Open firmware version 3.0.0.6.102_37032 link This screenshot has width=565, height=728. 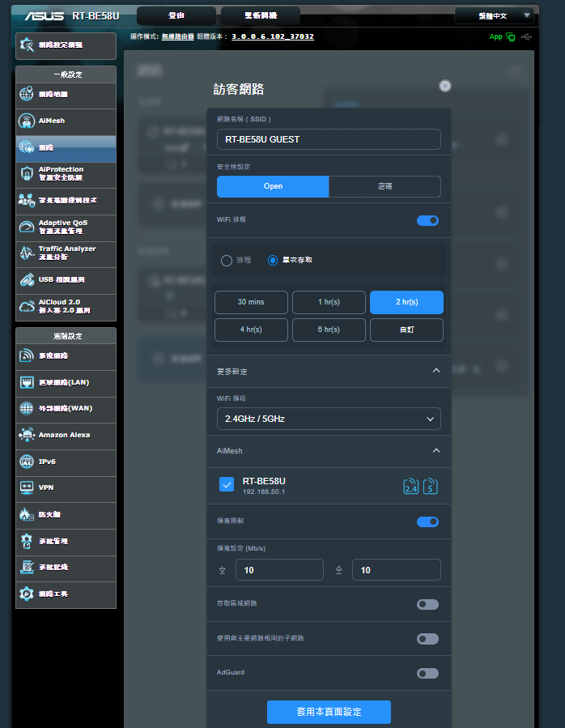(x=273, y=36)
